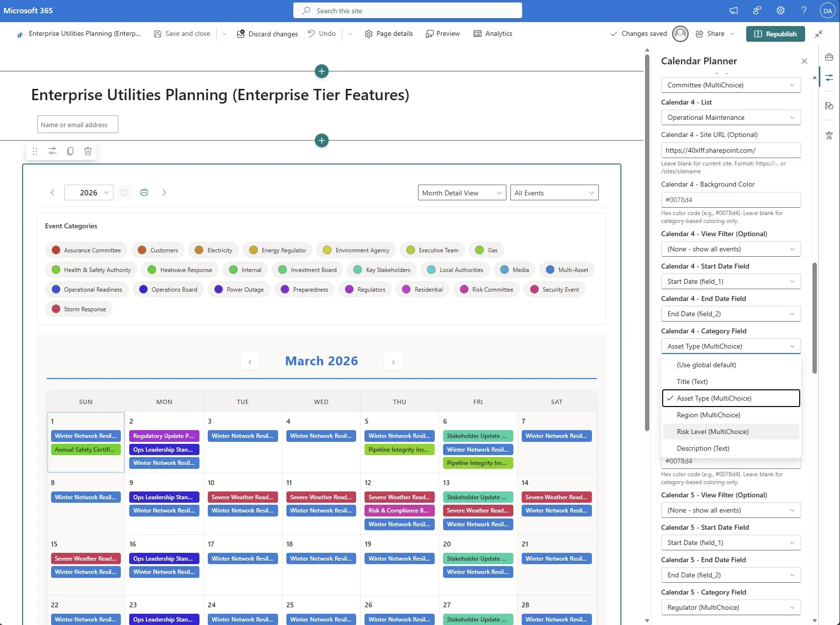Click the Republish button
Screen dimensions: 840x625
click(x=775, y=34)
